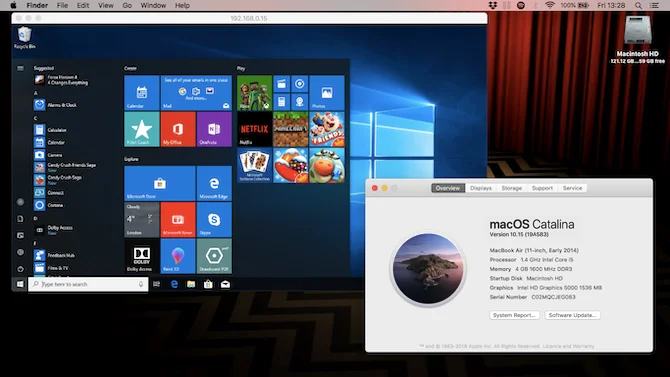This screenshot has width=670, height=377.
Task: Click the Software Update button
Action: click(x=572, y=315)
